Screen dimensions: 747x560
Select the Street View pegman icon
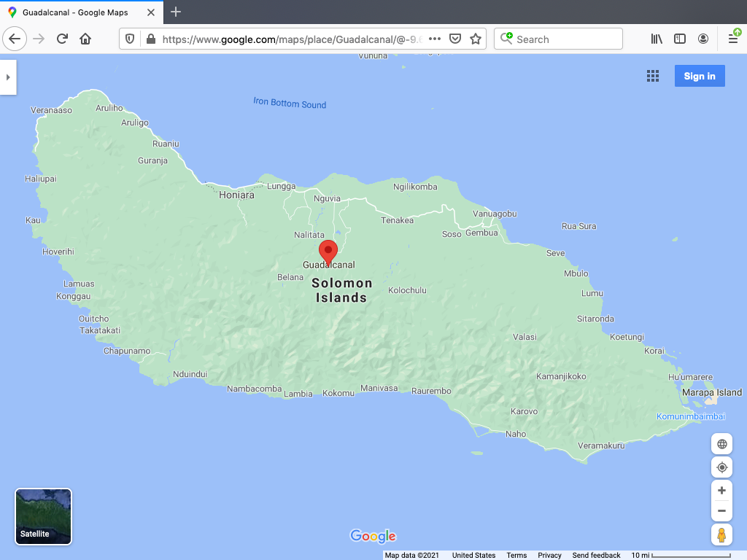pos(721,535)
